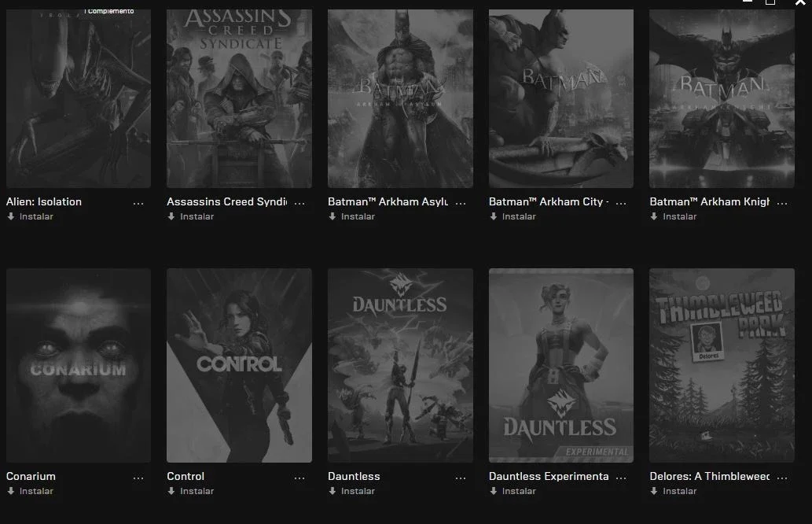The width and height of the screenshot is (812, 524).
Task: Click the download arrow icon under Batman Arkham Knight
Action: click(x=654, y=216)
